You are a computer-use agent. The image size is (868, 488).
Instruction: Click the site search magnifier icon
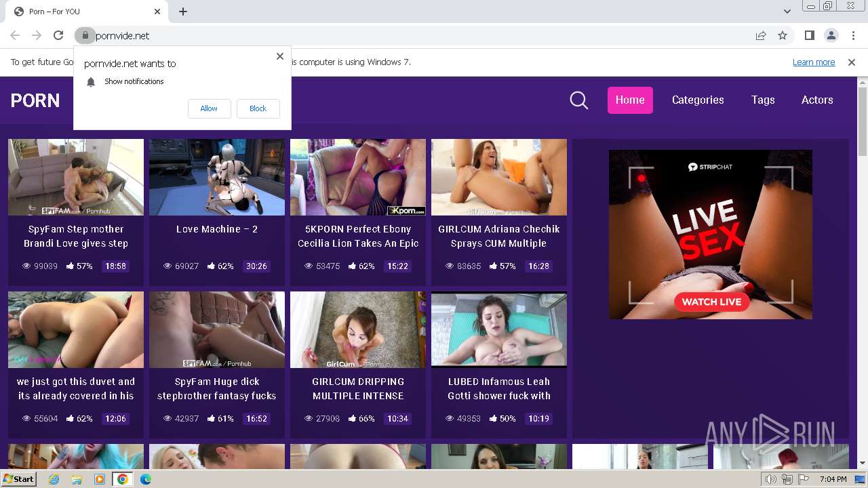tap(579, 100)
